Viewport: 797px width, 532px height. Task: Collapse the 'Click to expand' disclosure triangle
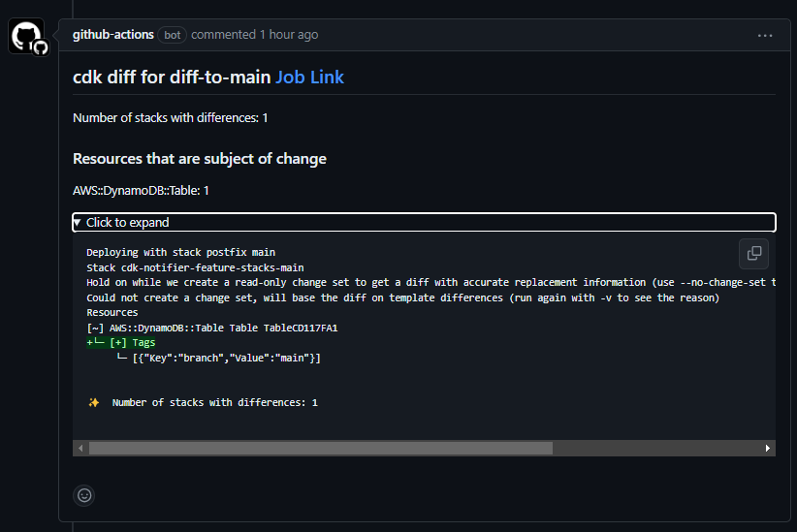point(78,223)
